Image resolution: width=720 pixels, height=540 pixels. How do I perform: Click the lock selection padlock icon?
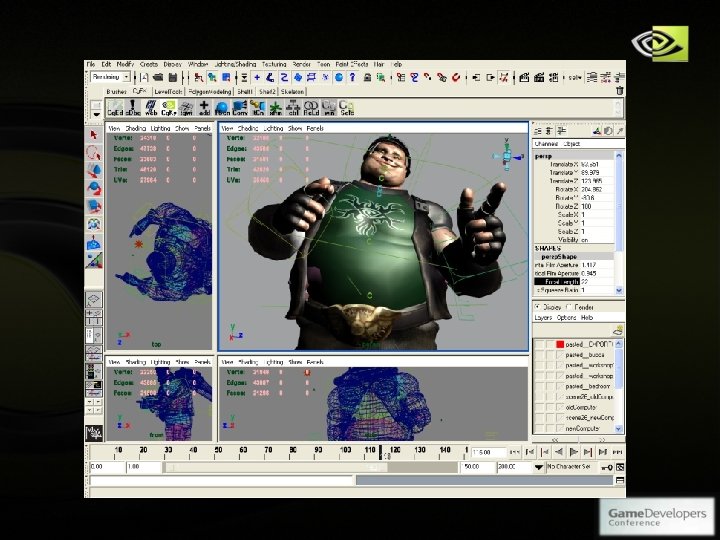click(367, 77)
